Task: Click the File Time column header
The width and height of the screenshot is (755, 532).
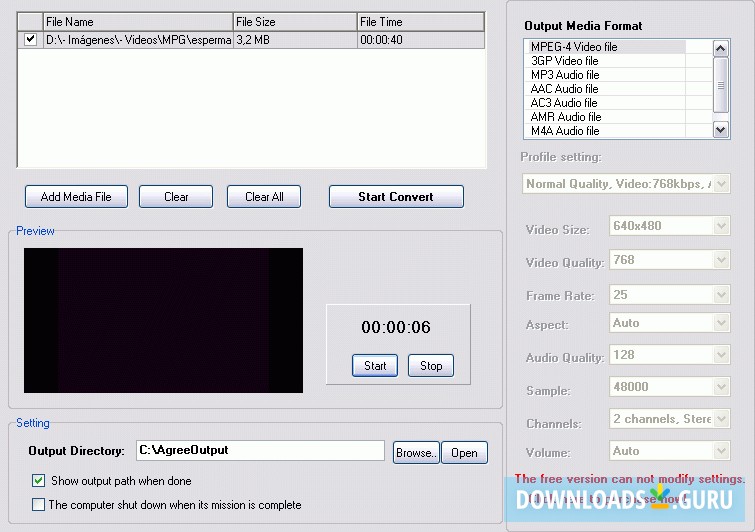Action: coord(420,22)
